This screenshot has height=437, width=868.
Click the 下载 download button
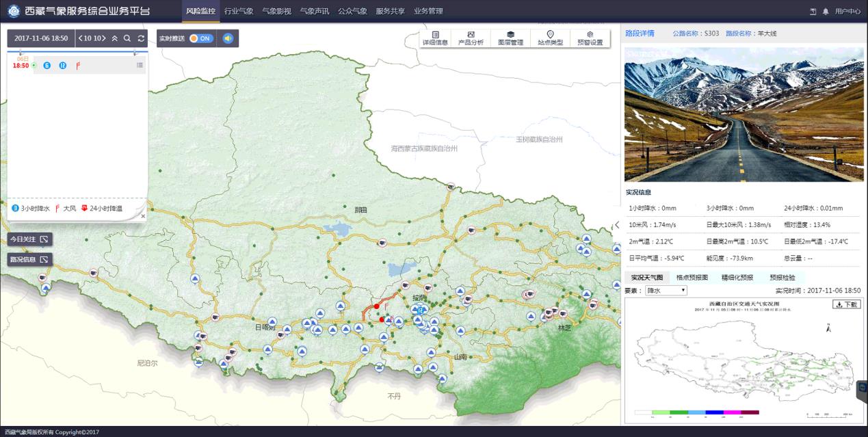[x=846, y=304]
